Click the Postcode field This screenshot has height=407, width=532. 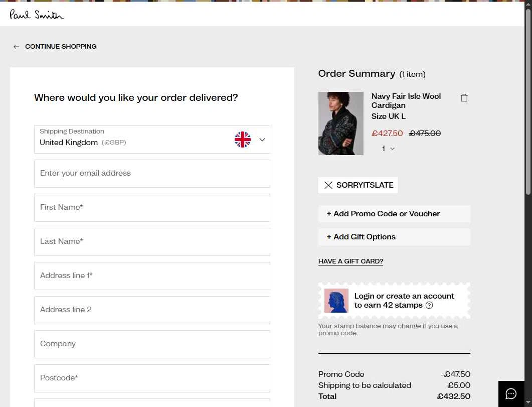(152, 378)
